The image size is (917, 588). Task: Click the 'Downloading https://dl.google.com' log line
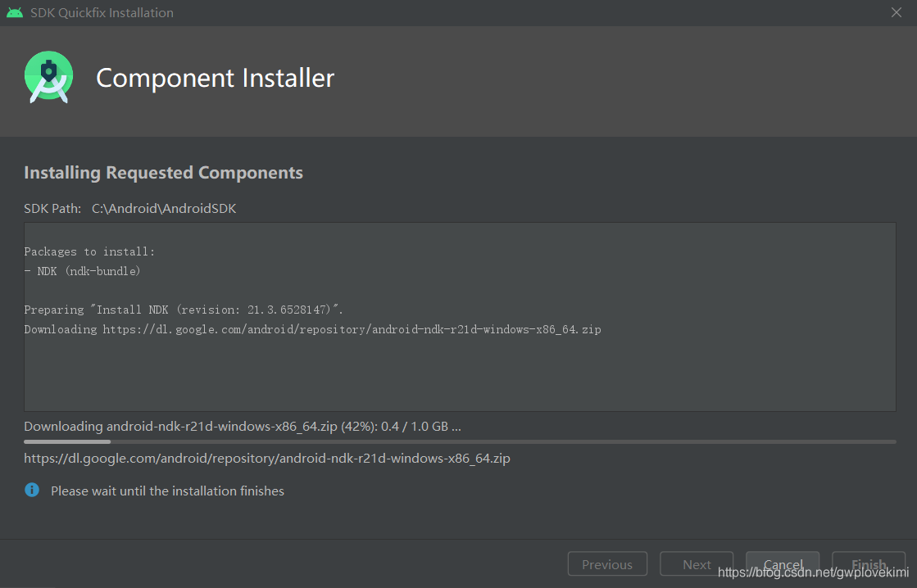pyautogui.click(x=312, y=329)
